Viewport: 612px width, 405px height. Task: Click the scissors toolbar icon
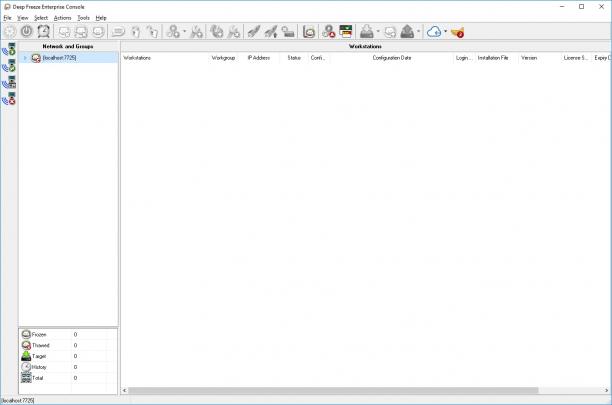click(196, 32)
